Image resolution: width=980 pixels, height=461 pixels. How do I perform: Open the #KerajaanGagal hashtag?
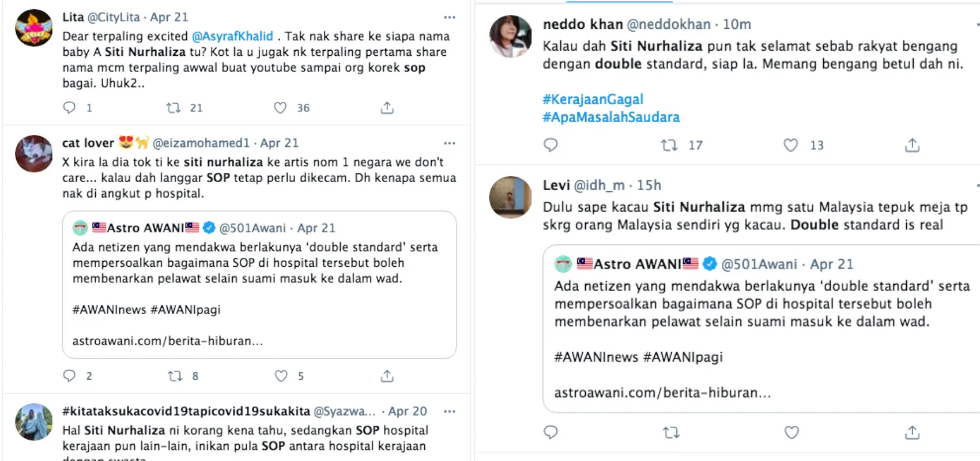[593, 99]
